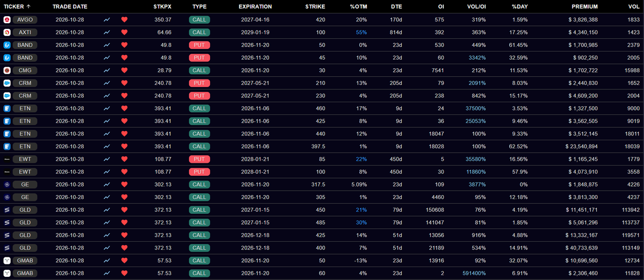Click the CMG ticker badge
This screenshot has height=280, width=644.
25,70
